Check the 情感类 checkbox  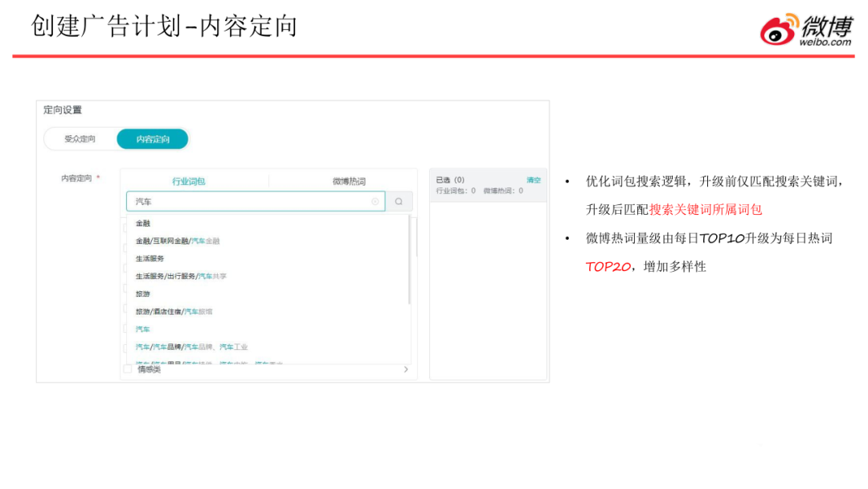(x=128, y=369)
